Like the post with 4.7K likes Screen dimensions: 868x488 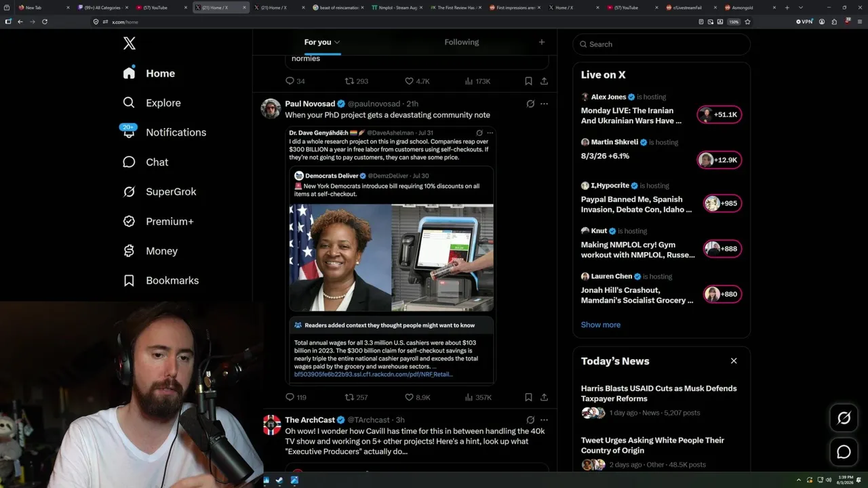click(417, 81)
